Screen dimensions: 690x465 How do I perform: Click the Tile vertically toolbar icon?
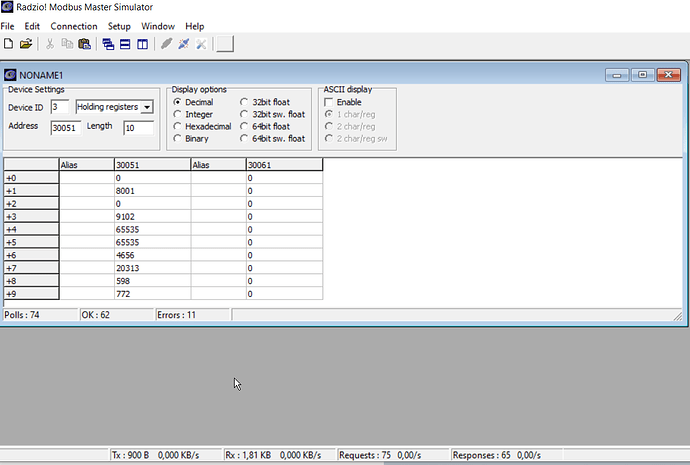click(142, 44)
